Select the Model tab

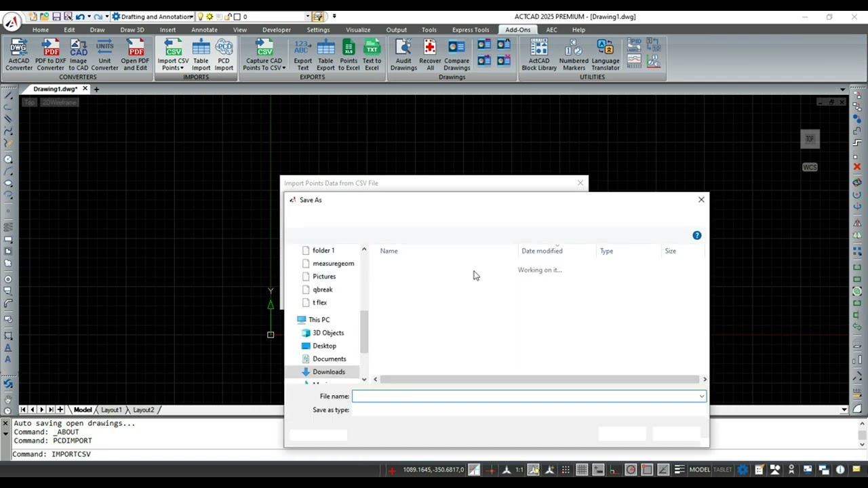(83, 410)
